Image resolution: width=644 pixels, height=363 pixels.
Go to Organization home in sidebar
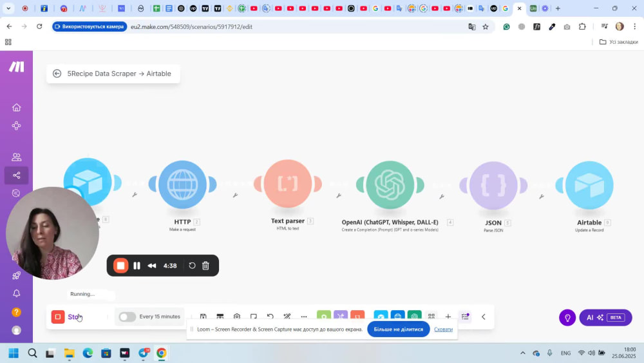coord(17,107)
